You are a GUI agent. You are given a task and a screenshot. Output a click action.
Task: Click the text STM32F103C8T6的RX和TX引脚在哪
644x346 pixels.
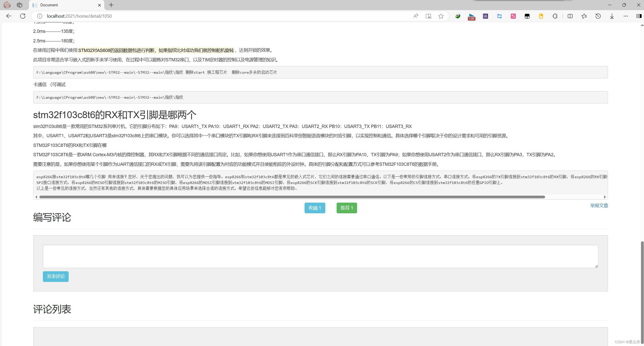[x=70, y=145]
